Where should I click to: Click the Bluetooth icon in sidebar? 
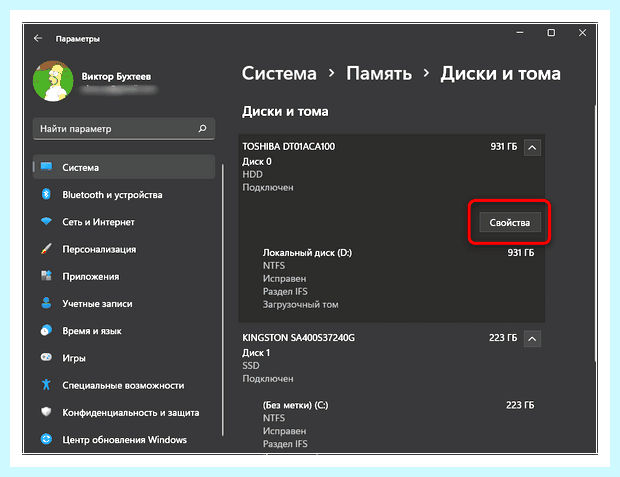pos(46,194)
